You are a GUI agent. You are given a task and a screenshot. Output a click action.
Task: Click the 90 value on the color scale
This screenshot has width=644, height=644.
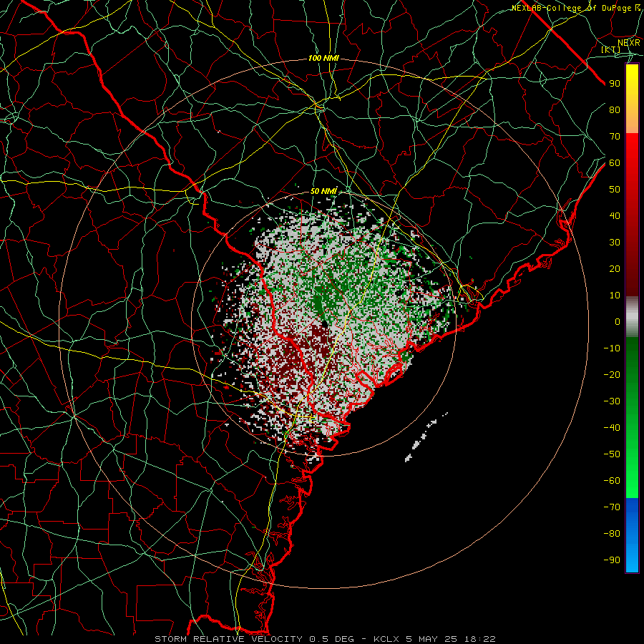(615, 84)
